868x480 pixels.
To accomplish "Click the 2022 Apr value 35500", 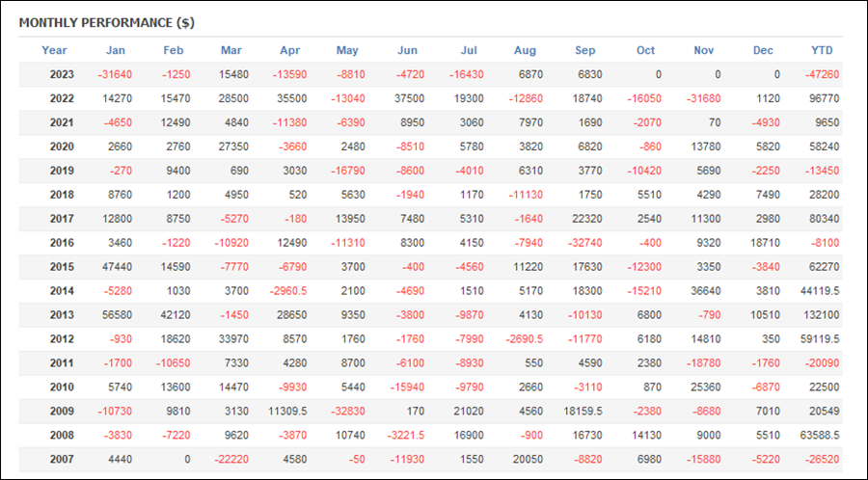I will 291,99.
